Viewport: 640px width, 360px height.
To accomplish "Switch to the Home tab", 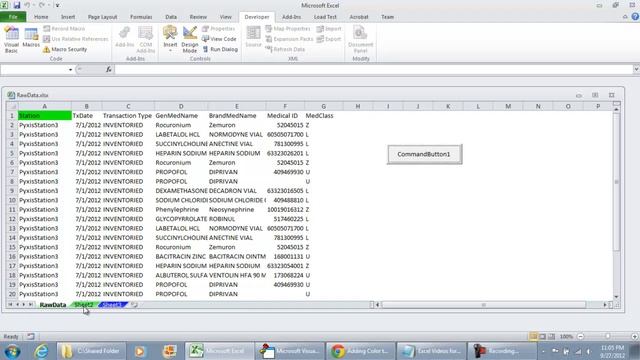I will pyautogui.click(x=41, y=17).
